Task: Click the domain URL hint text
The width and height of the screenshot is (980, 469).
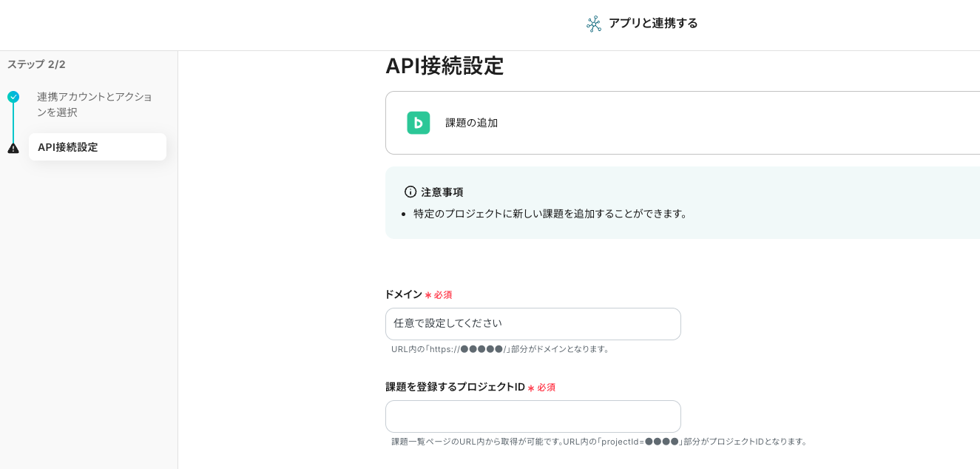Action: pos(501,349)
